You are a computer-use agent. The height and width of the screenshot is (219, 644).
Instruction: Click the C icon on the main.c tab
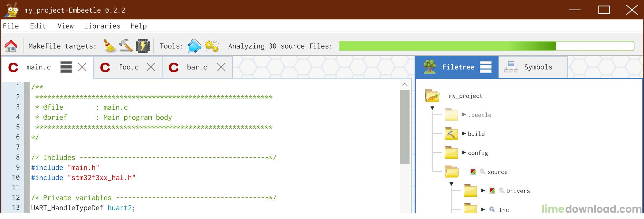pos(13,67)
